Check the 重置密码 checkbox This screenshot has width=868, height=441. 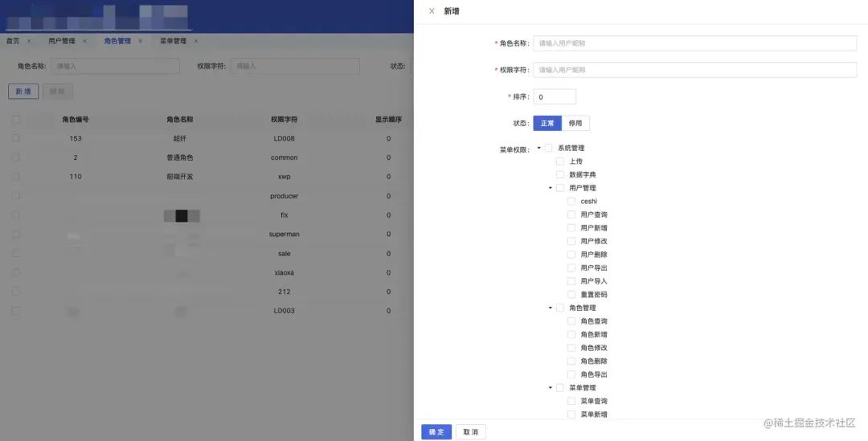coord(571,294)
